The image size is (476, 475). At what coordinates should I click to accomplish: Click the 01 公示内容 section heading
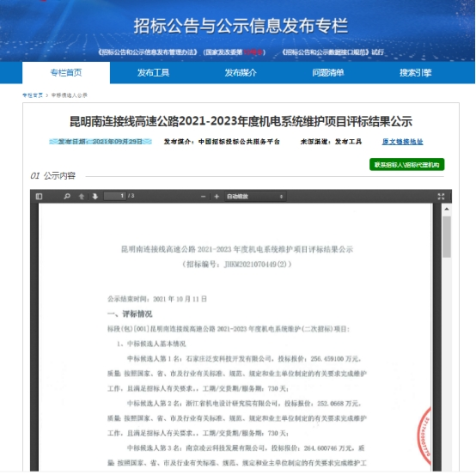click(52, 176)
